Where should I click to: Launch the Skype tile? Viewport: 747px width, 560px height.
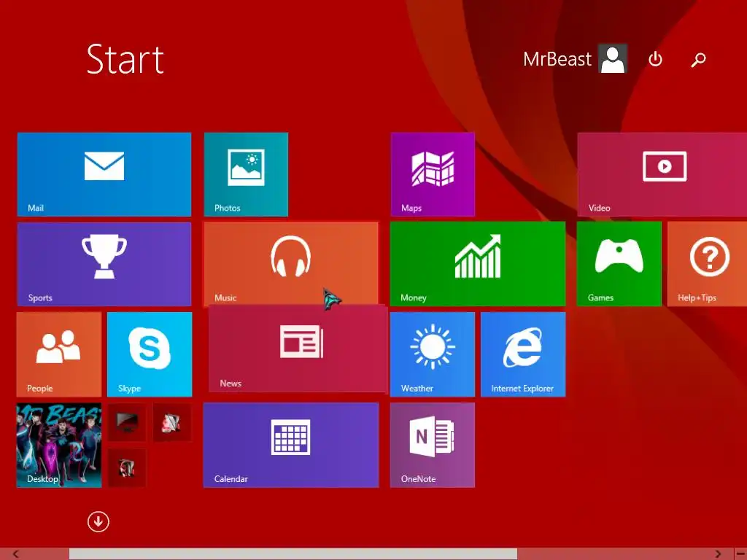point(150,354)
